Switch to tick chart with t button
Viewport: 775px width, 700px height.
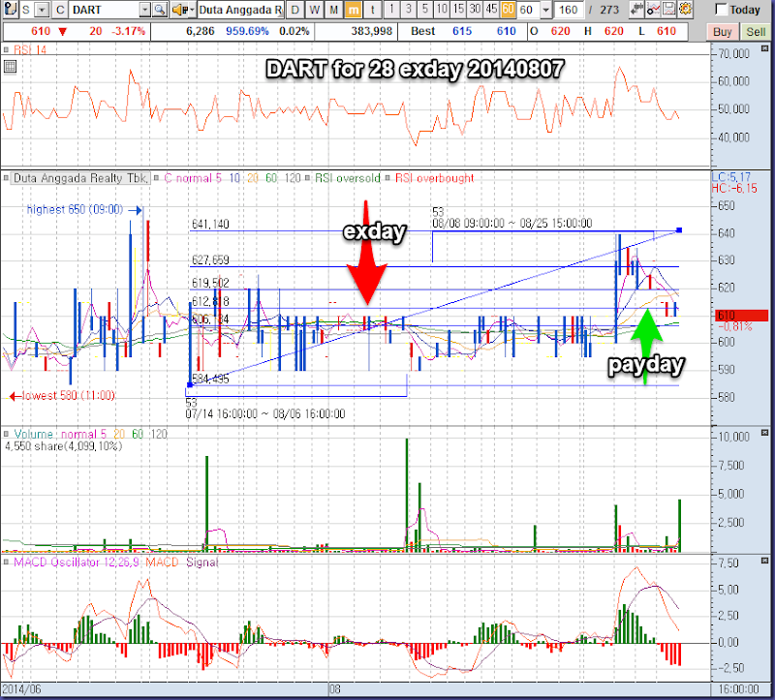pos(373,10)
